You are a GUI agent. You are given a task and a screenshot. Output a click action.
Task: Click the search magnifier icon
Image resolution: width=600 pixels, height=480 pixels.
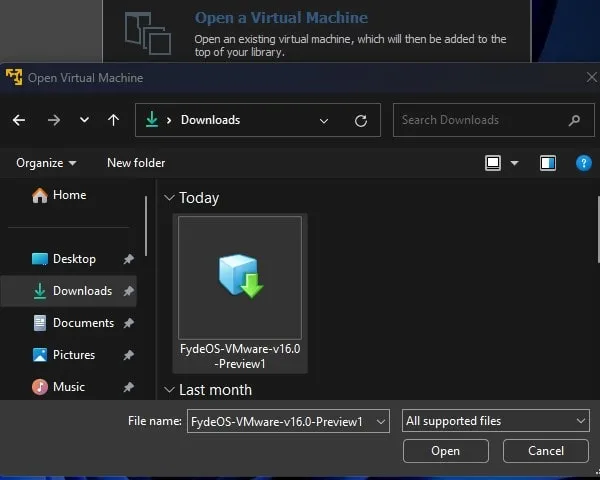point(574,121)
